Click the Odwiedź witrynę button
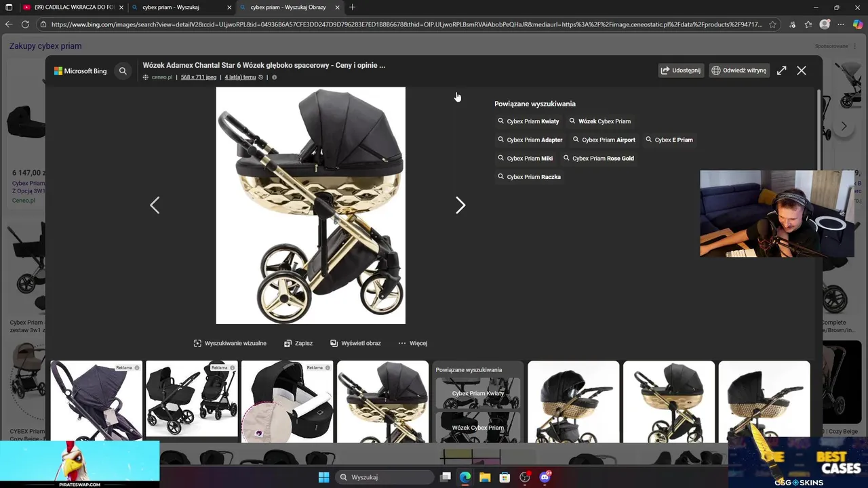 (738, 70)
